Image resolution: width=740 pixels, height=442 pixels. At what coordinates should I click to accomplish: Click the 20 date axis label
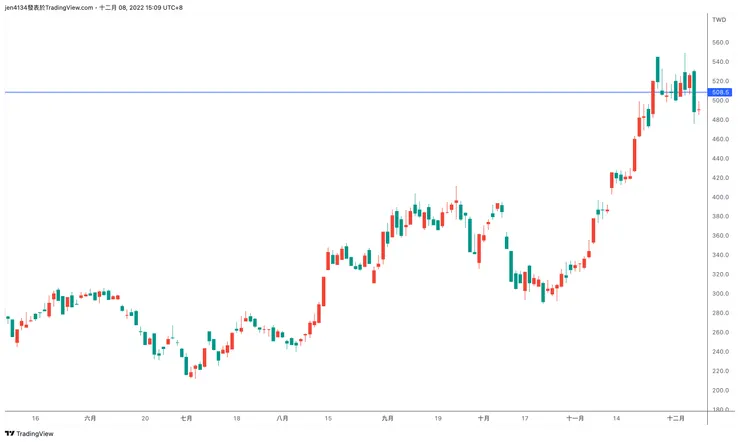coord(145,418)
